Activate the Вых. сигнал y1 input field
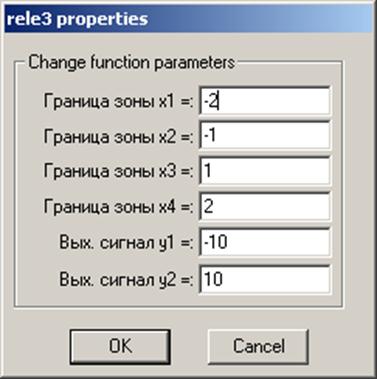The width and height of the screenshot is (377, 379). pyautogui.click(x=265, y=242)
